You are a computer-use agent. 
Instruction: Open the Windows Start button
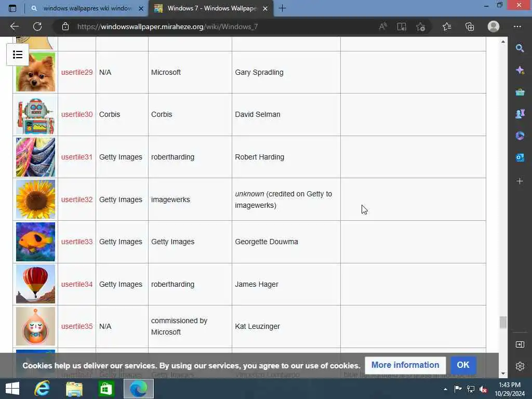[x=12, y=389]
